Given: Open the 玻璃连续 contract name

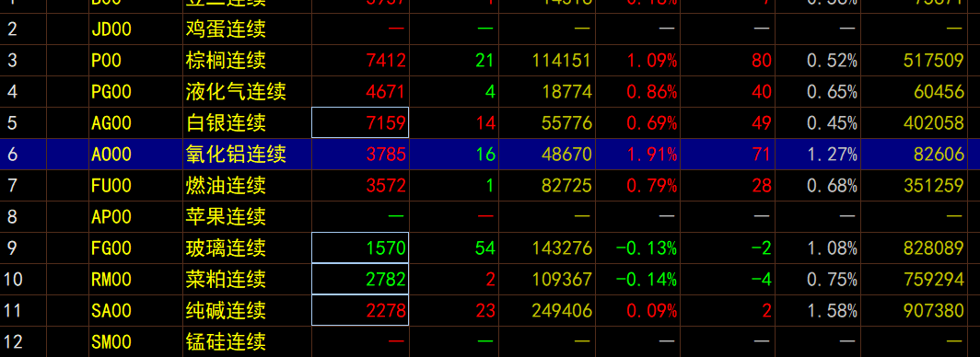Looking at the screenshot, I should pos(226,248).
